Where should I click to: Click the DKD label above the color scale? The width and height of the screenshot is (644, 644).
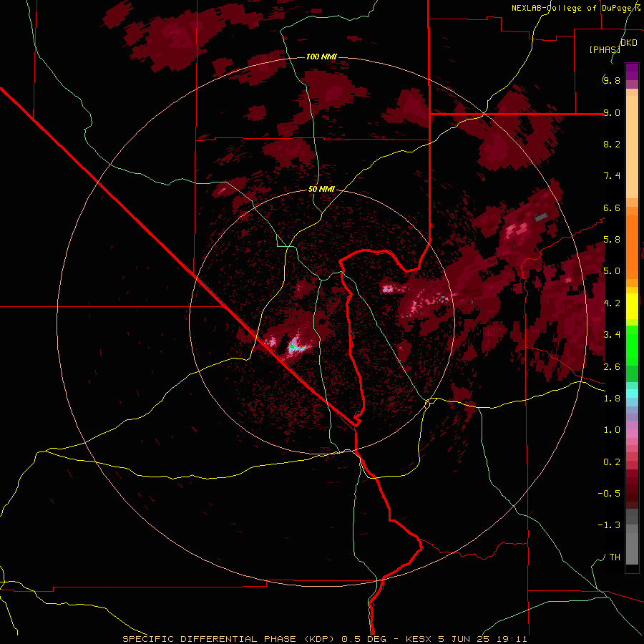tap(629, 43)
